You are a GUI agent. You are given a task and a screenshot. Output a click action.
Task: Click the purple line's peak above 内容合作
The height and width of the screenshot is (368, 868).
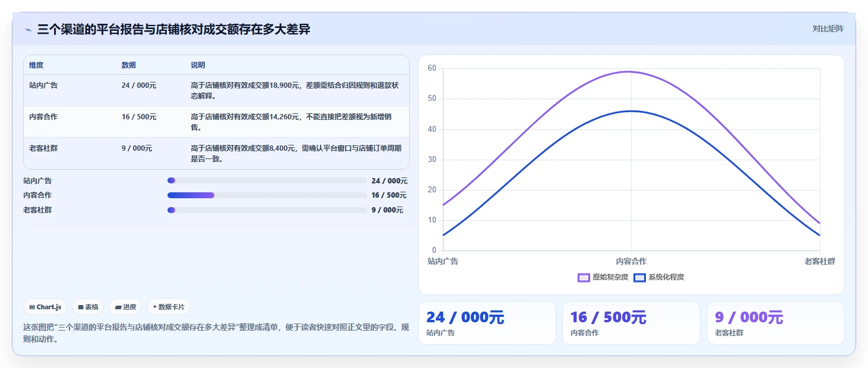pos(631,72)
